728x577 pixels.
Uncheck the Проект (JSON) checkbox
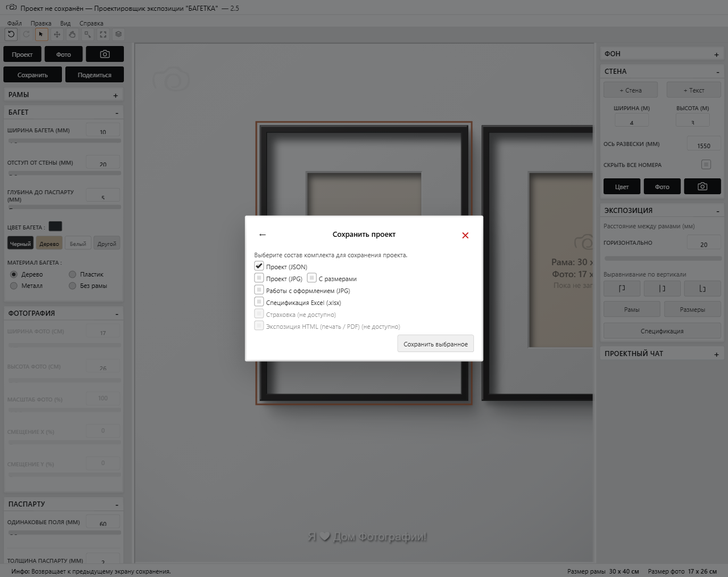coord(259,266)
